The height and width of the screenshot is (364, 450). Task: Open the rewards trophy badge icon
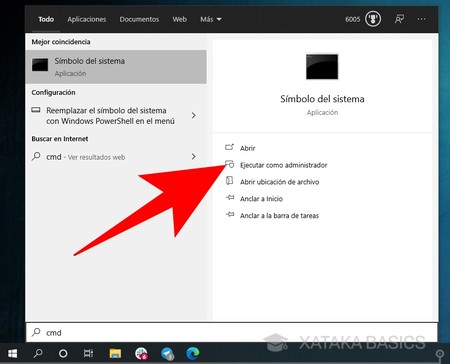pos(373,19)
